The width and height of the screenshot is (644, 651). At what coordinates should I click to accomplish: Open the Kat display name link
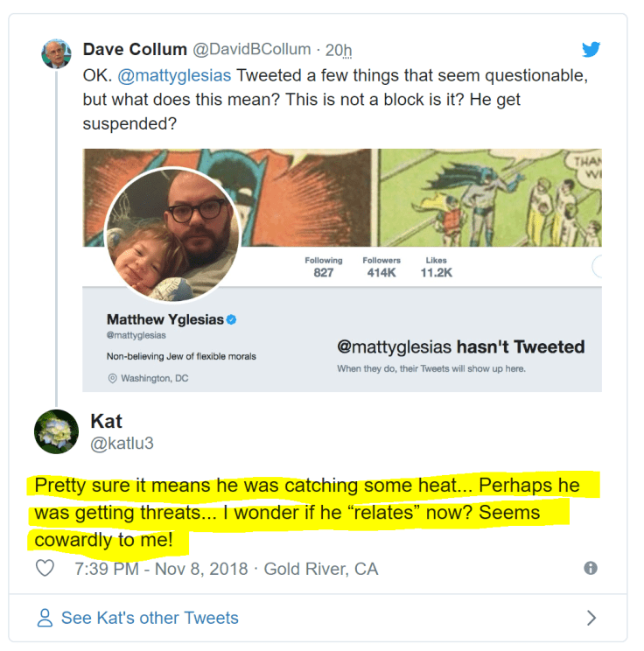pyautogui.click(x=104, y=421)
